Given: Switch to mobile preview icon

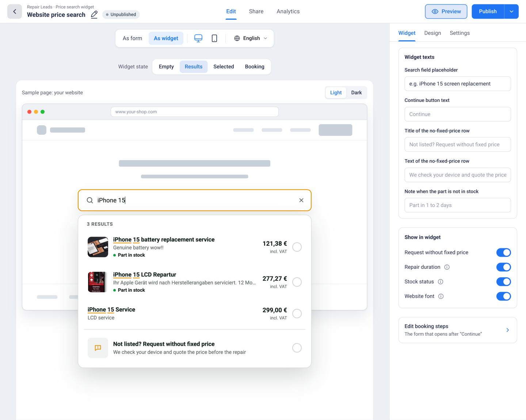Looking at the screenshot, I should point(214,38).
